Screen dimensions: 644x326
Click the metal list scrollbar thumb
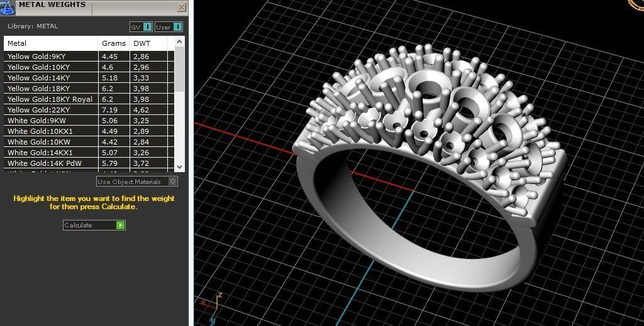click(179, 69)
